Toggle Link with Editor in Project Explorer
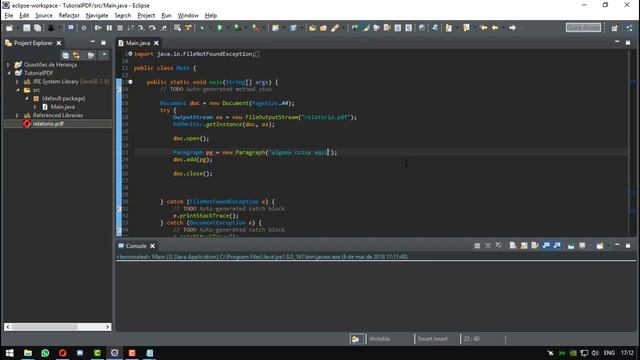 [76, 55]
